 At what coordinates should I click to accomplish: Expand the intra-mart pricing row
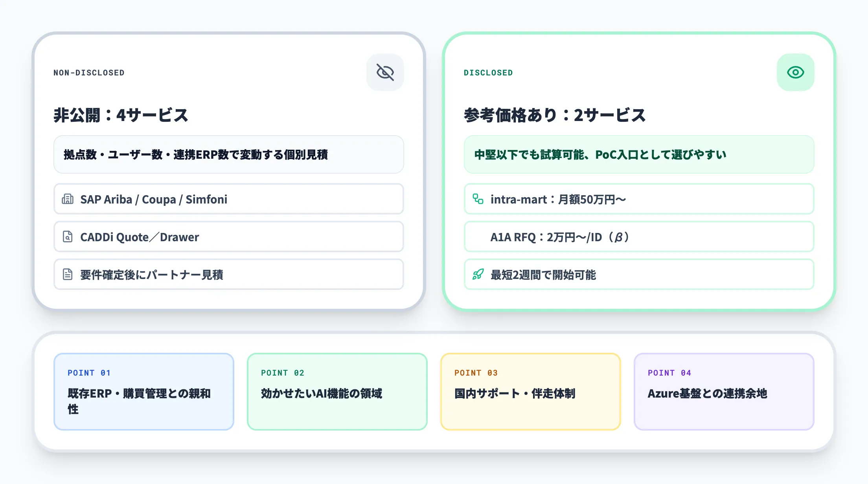click(x=640, y=199)
